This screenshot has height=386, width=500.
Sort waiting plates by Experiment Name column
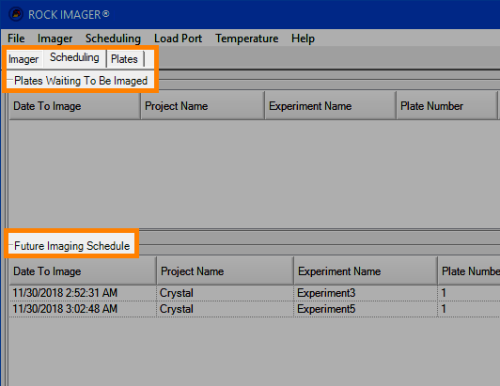(x=330, y=106)
